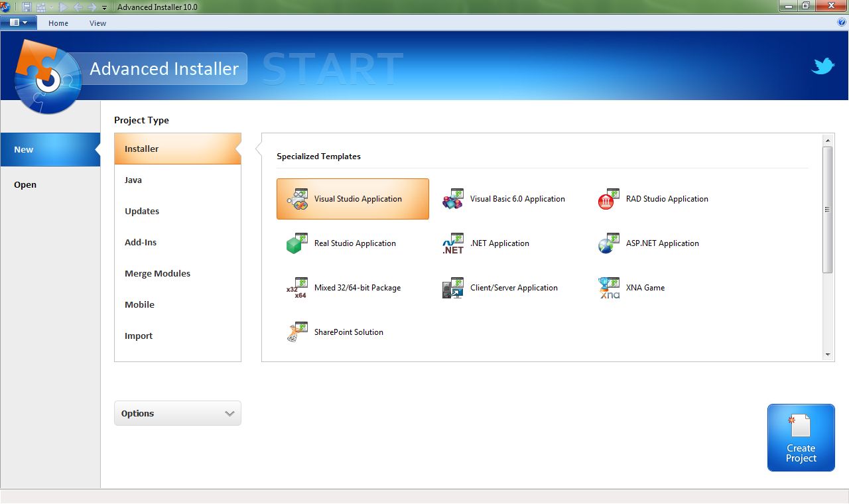Select the Client/Server Application label

[x=514, y=288]
